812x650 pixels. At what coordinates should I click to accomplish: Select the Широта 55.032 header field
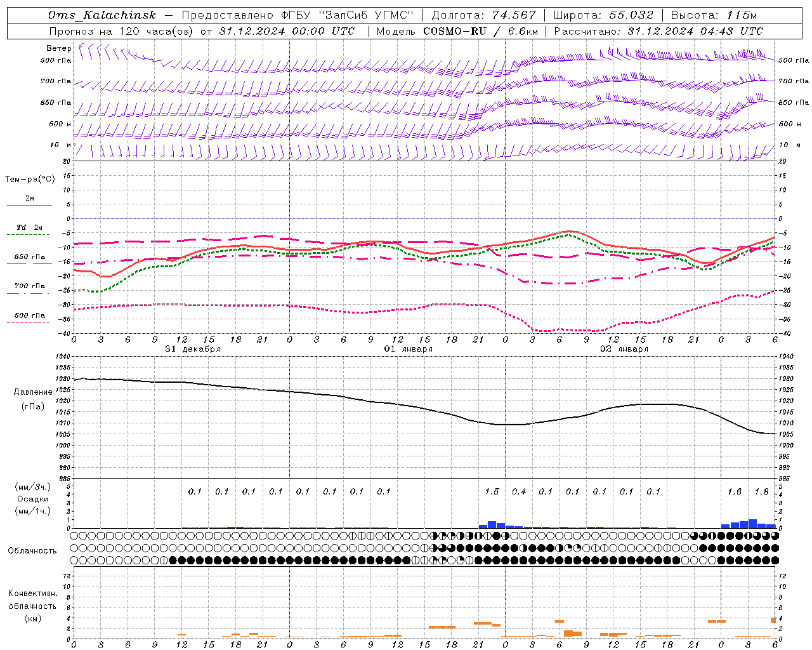(x=603, y=15)
